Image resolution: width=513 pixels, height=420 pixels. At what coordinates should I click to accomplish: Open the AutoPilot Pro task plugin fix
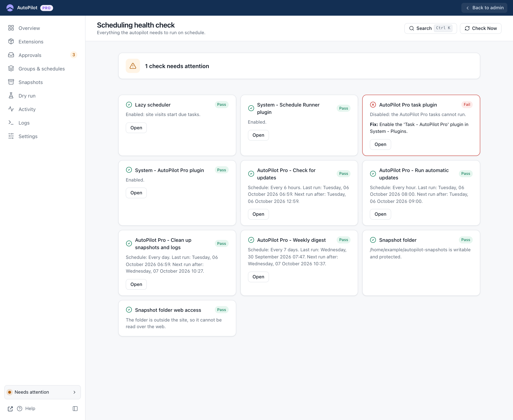pos(380,145)
